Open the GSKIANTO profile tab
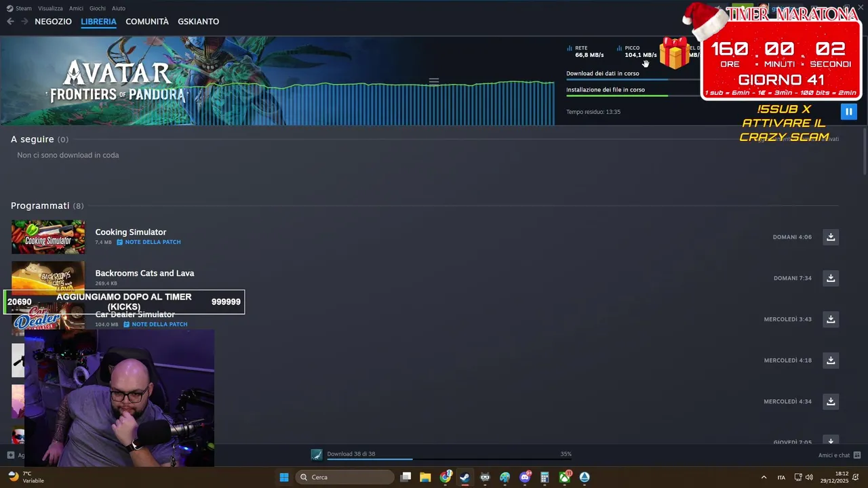The width and height of the screenshot is (868, 488). 198,22
